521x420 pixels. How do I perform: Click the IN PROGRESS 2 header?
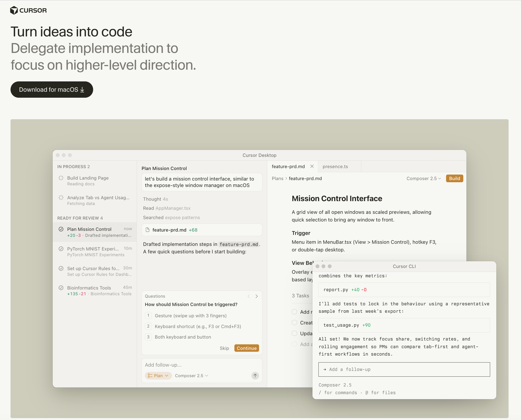74,167
